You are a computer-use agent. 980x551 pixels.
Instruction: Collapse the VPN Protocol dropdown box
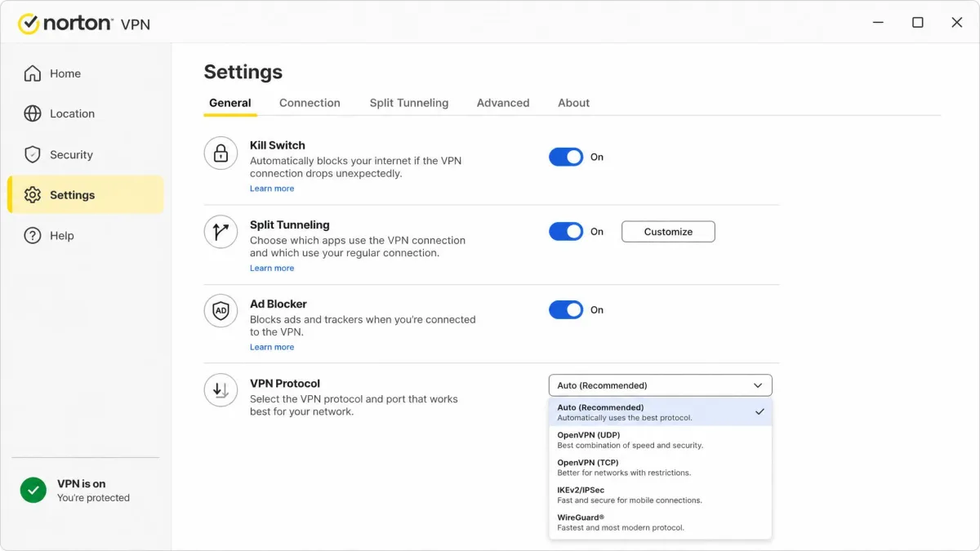(661, 385)
